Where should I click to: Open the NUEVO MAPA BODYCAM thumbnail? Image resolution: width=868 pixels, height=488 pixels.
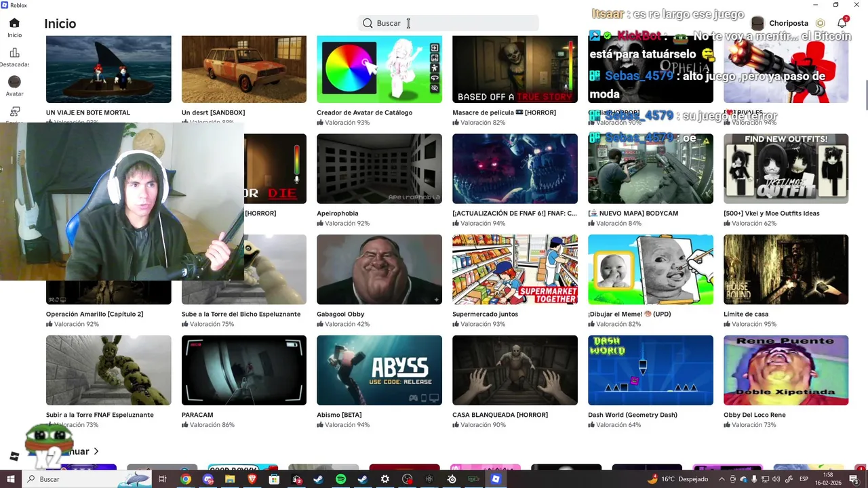(x=650, y=169)
